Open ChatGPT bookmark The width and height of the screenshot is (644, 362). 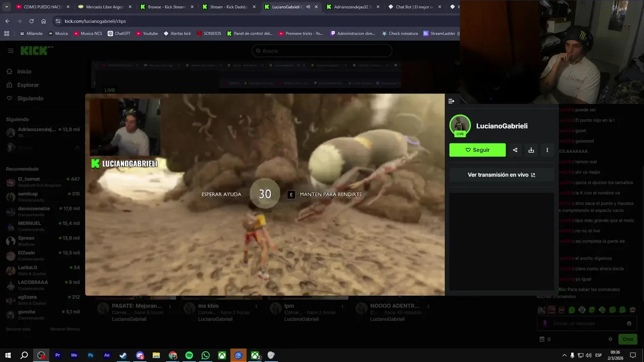point(119,34)
